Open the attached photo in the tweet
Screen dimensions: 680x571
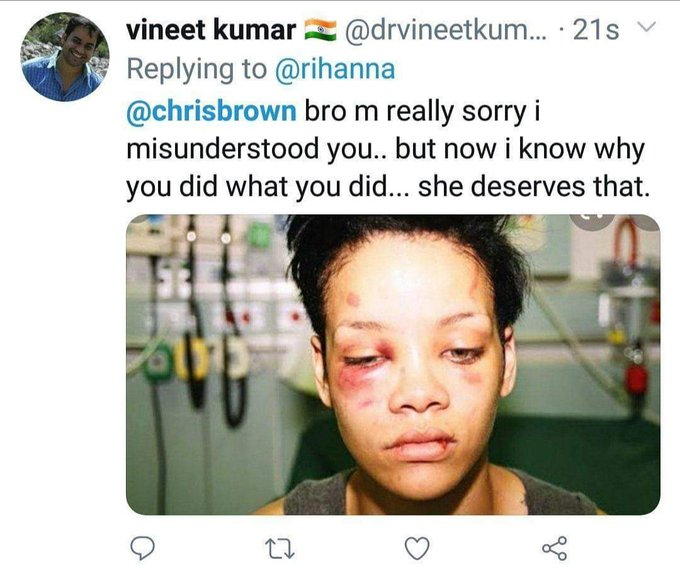pyautogui.click(x=393, y=365)
